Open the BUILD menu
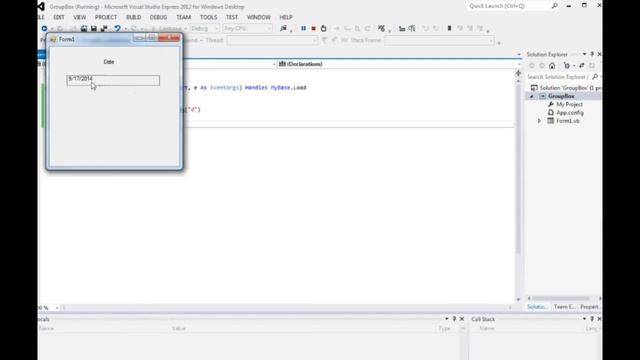 [x=133, y=17]
